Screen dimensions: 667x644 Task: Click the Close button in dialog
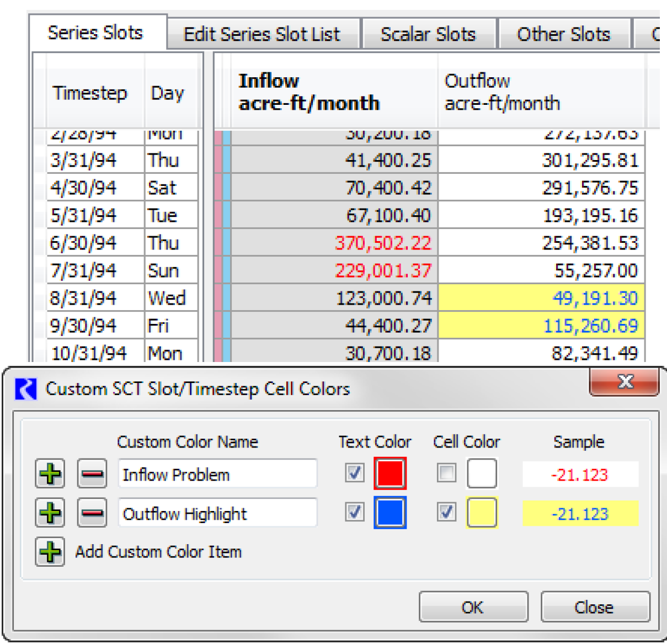594,607
